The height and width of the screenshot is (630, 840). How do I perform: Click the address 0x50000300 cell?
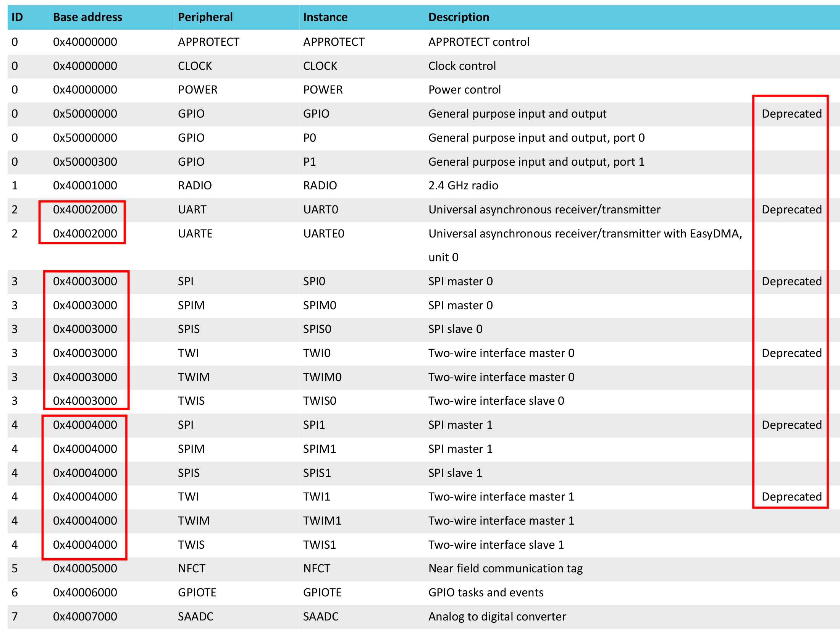click(x=85, y=162)
